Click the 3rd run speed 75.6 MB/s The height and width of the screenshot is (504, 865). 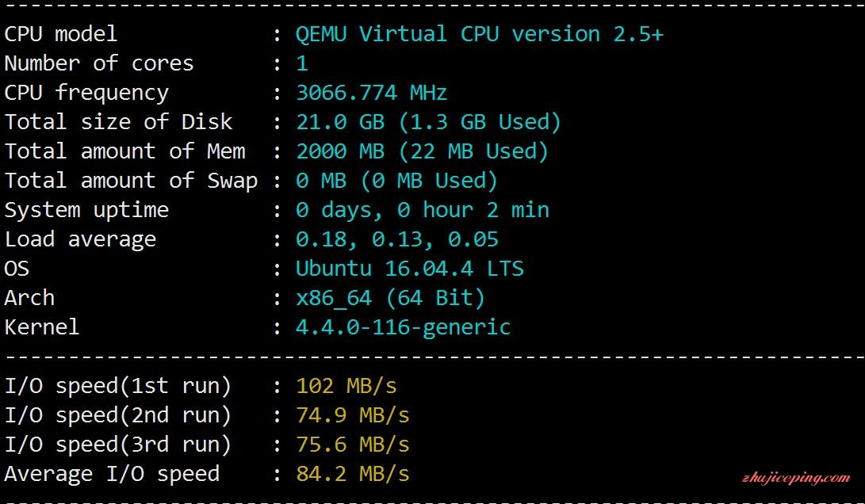[353, 445]
